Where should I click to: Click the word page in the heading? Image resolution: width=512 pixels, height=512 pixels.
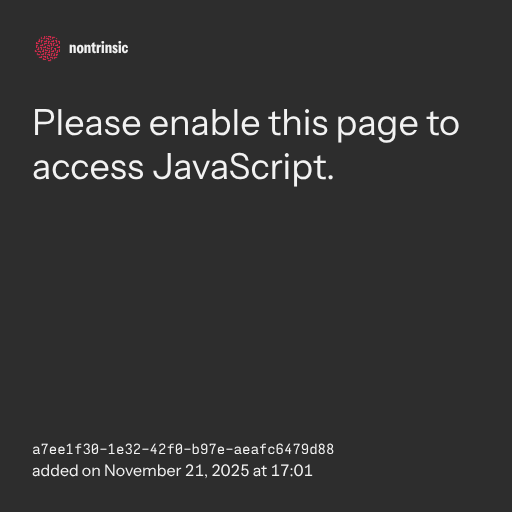coord(377,127)
